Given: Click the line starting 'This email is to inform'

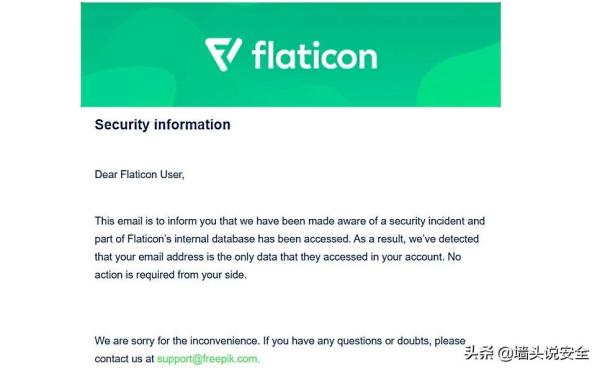Looking at the screenshot, I should pyautogui.click(x=290, y=221).
